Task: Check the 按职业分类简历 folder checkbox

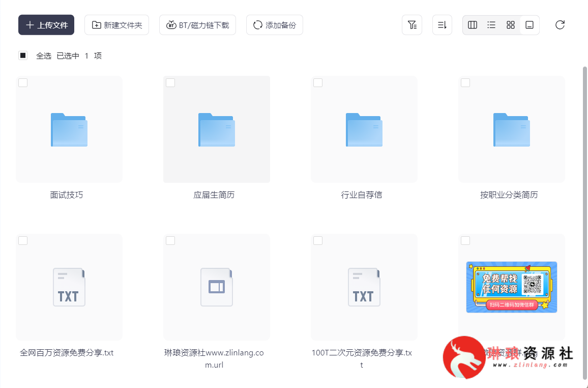Action: tap(465, 82)
